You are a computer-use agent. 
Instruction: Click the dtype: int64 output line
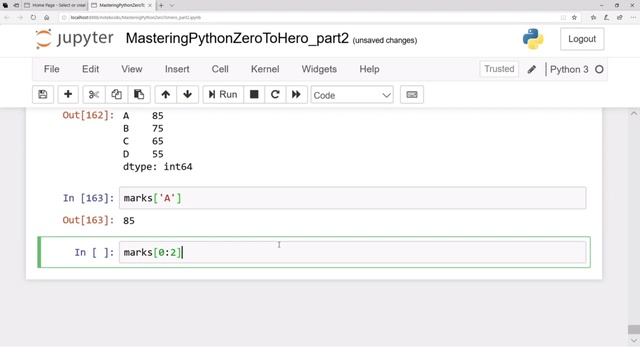pos(158,167)
